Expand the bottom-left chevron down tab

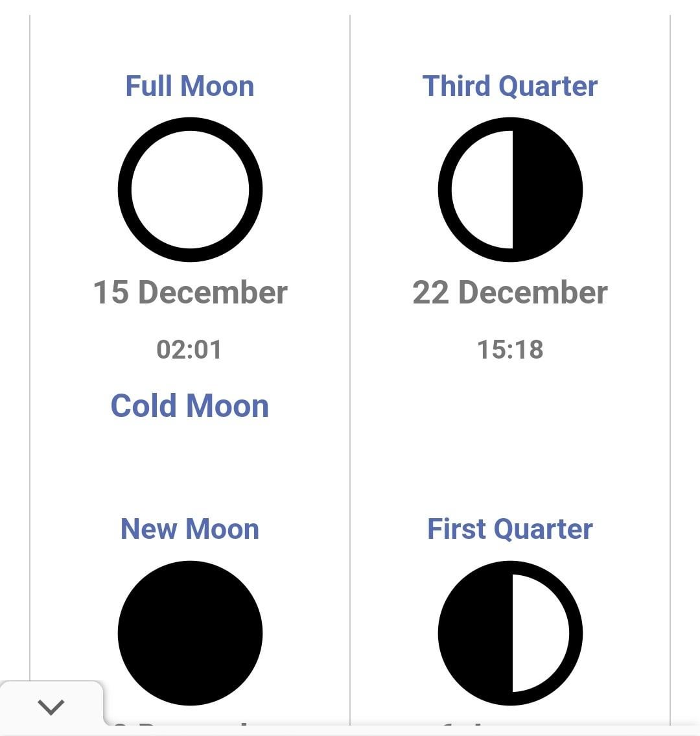click(51, 706)
